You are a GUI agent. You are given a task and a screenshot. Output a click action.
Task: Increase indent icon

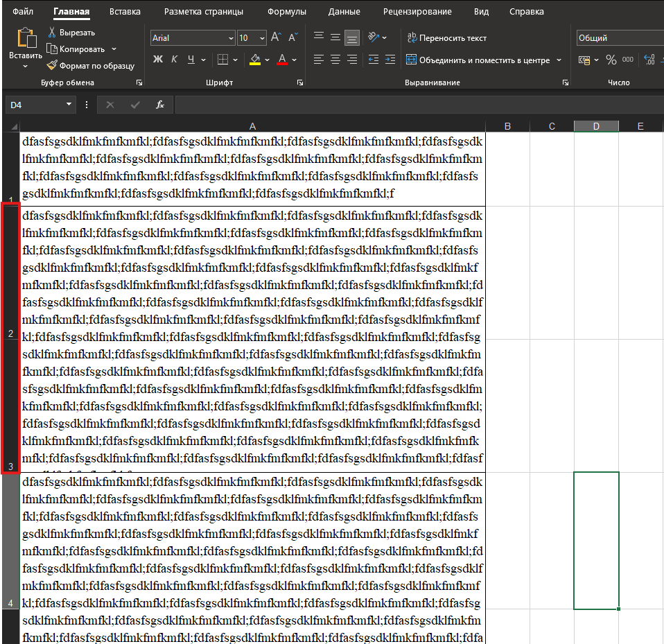390,60
